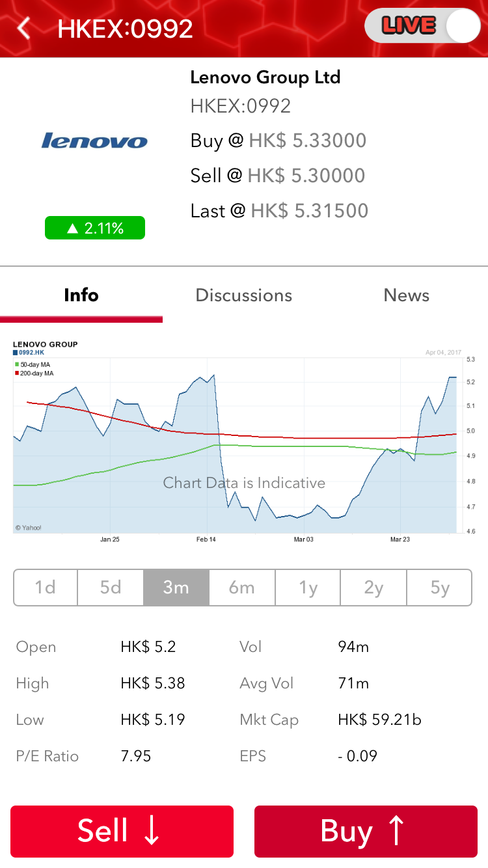Switch to the Info tab
488x868 pixels.
[81, 295]
